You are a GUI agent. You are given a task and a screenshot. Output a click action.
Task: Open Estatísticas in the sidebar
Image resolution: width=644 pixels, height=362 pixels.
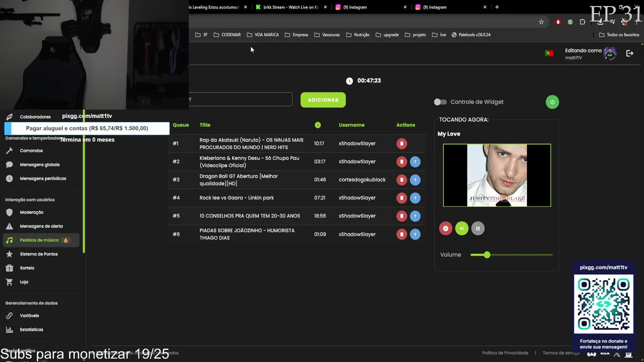[31, 330]
